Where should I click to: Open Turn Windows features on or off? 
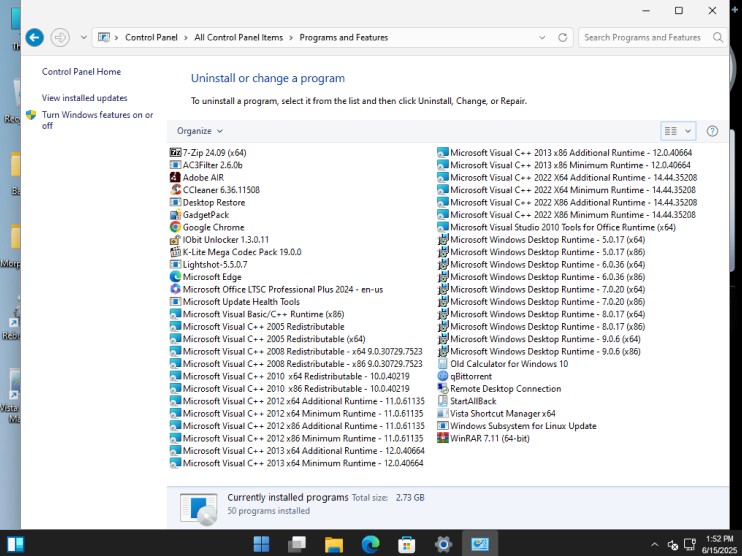pos(97,120)
